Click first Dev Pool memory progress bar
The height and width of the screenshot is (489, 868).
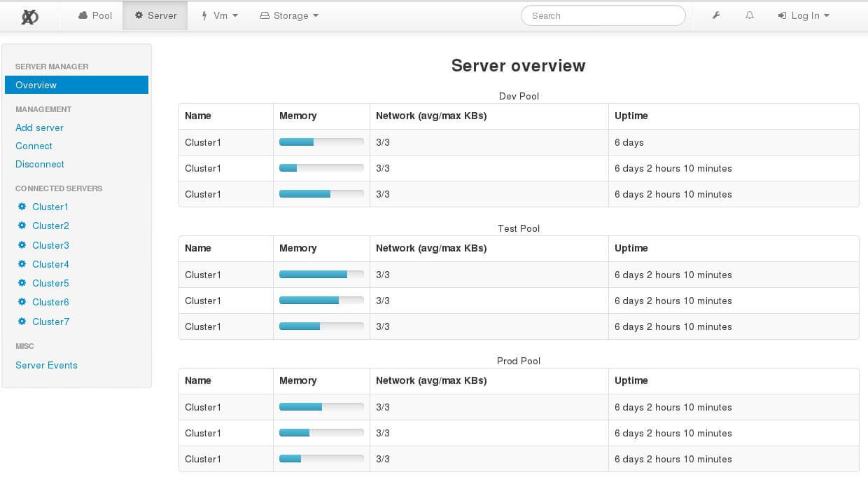(321, 142)
